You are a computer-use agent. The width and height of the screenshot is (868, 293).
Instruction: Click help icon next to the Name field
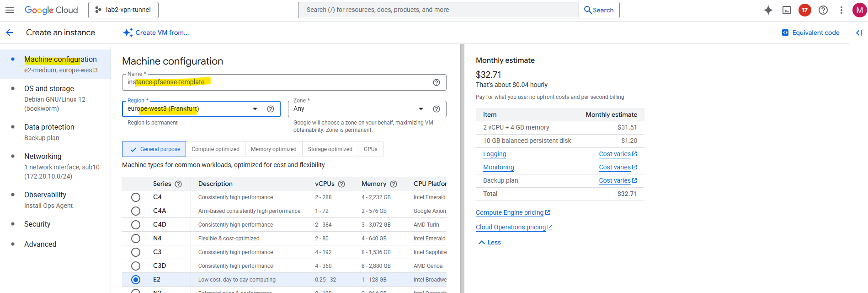click(437, 82)
